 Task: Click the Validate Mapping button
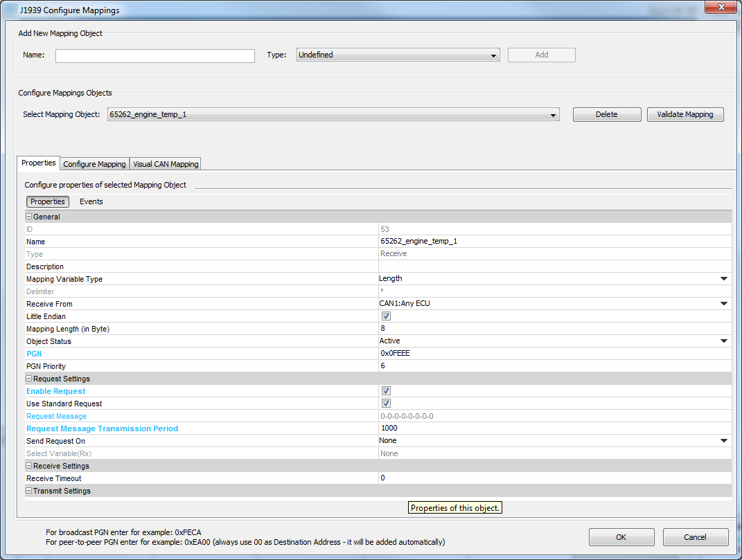(685, 114)
